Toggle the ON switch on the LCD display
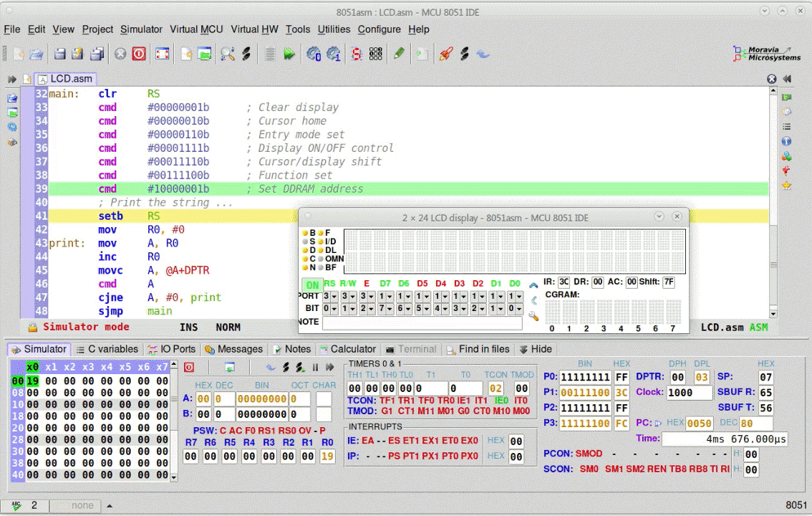 (x=311, y=285)
